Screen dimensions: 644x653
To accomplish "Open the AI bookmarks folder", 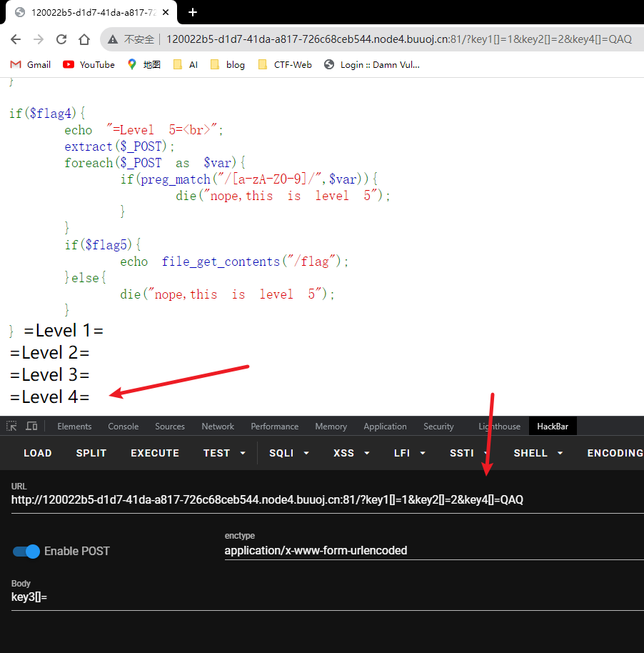I will click(x=186, y=64).
